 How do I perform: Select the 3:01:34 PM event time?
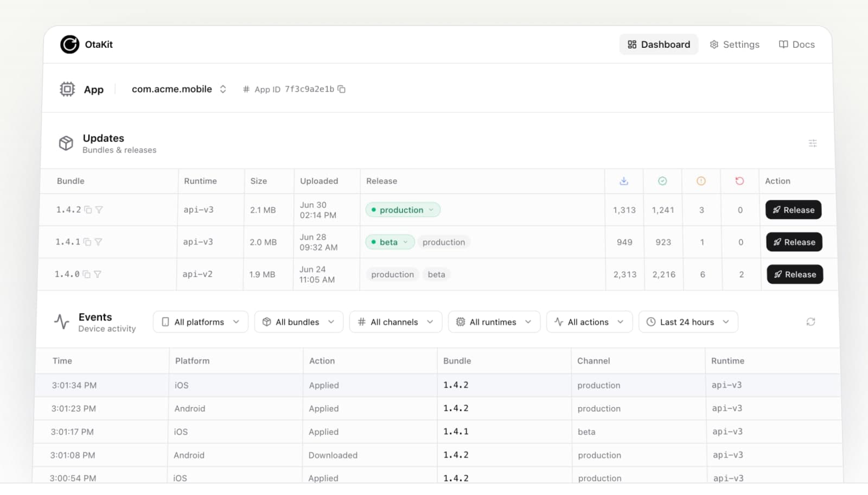pos(74,385)
